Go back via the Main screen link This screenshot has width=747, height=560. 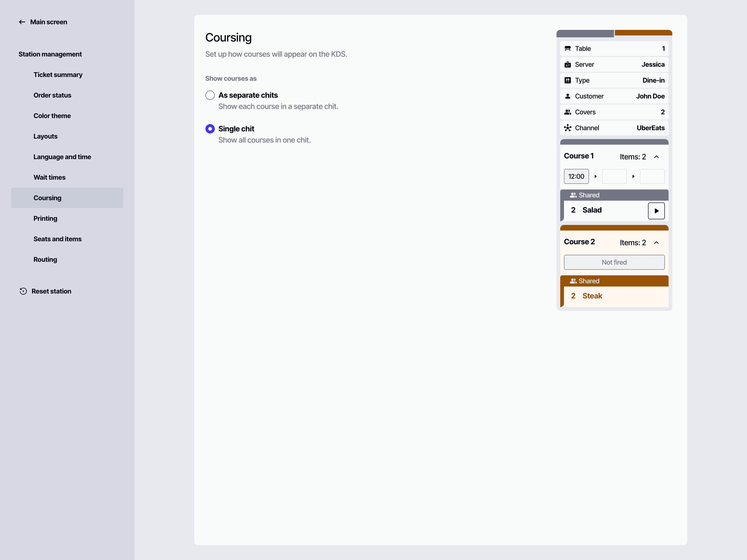coord(48,22)
